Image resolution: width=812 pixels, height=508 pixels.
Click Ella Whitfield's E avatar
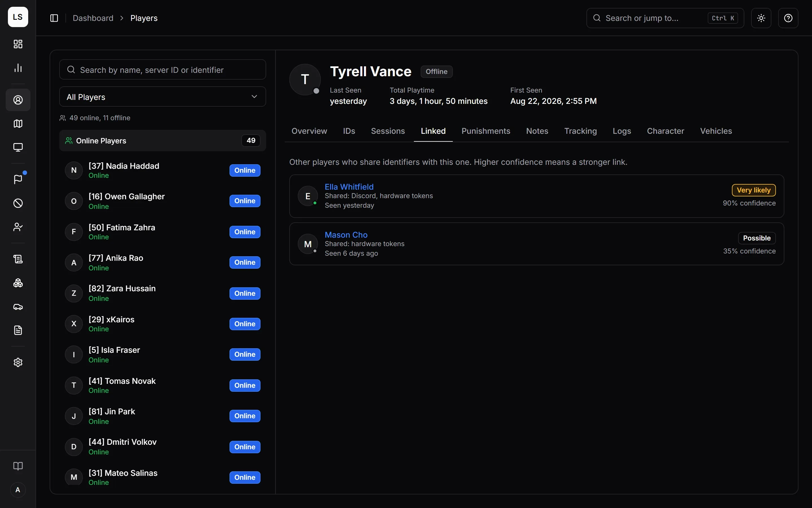308,196
